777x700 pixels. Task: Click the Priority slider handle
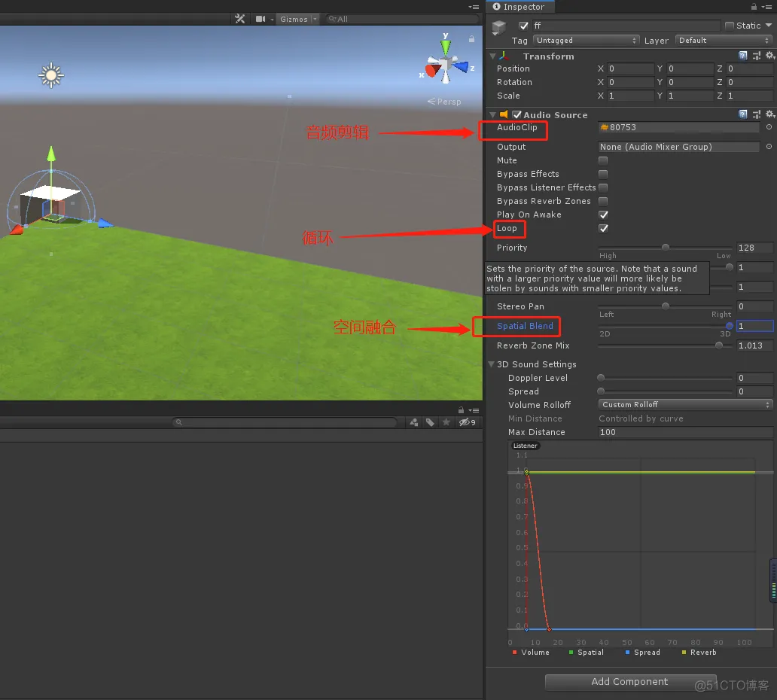pyautogui.click(x=666, y=247)
